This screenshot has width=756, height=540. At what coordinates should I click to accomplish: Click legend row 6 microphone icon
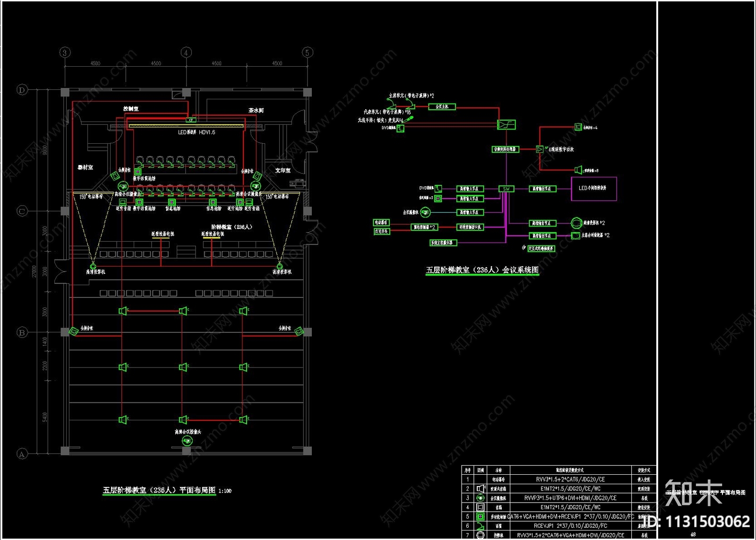(481, 526)
